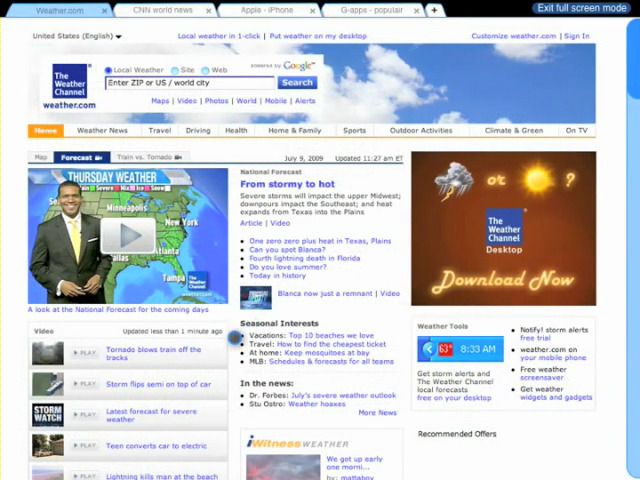The height and width of the screenshot is (480, 640).
Task: Switch to the CNN world news tab
Action: point(163,10)
